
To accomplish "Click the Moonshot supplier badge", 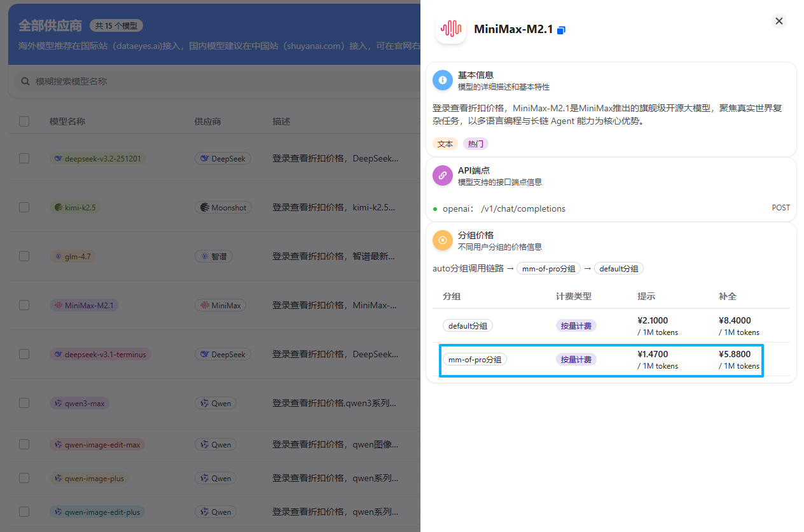I will click(x=223, y=207).
